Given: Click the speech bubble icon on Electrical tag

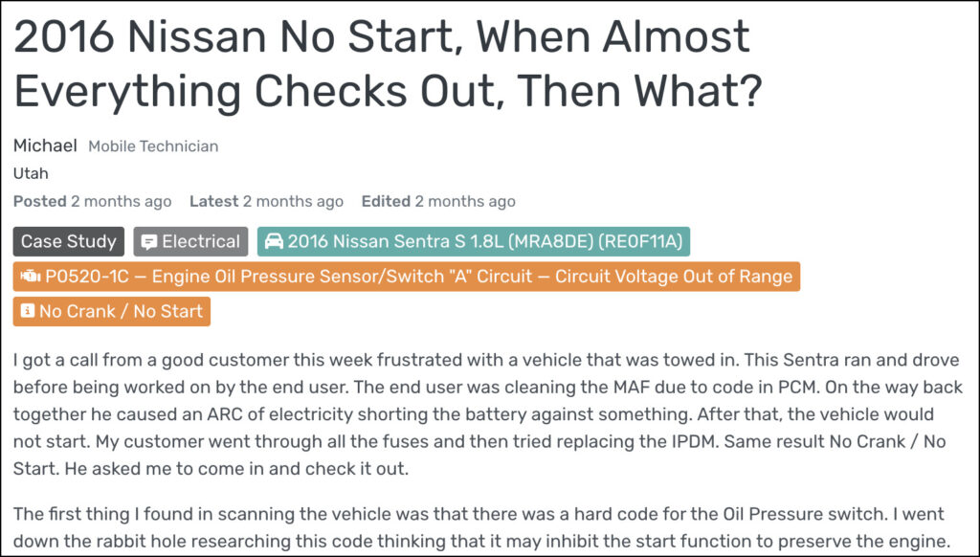Looking at the screenshot, I should (148, 242).
